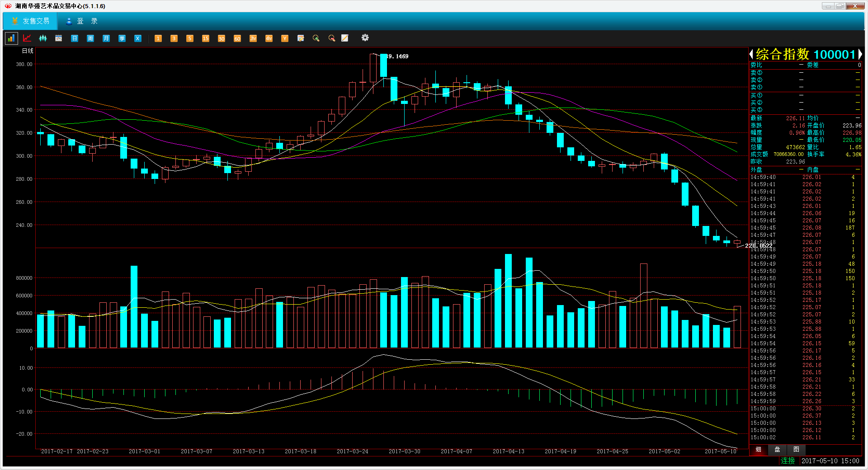Click the 339.1469 peak candlestick
The width and height of the screenshot is (868, 470).
click(383, 66)
